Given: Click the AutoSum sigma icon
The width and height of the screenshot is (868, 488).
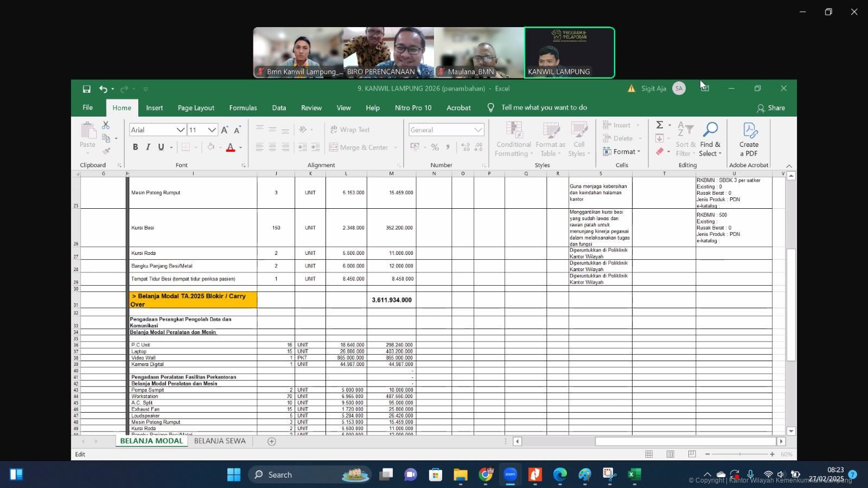Looking at the screenshot, I should 660,125.
